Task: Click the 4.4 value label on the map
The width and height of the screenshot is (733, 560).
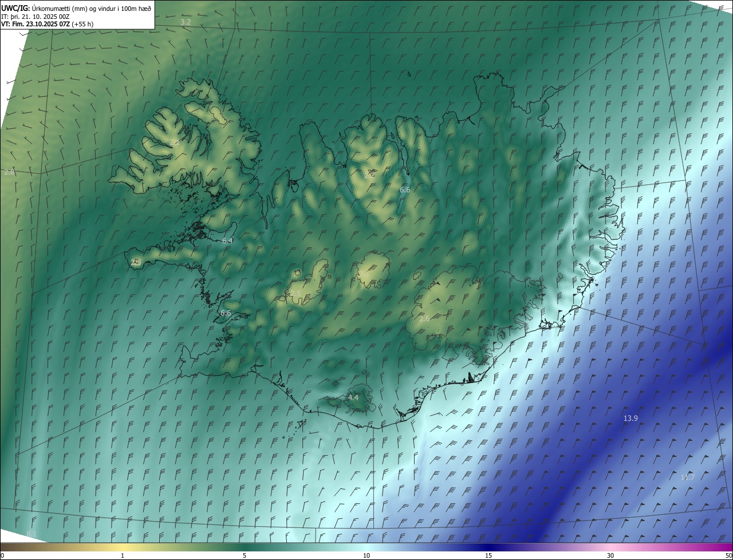Action: click(353, 397)
